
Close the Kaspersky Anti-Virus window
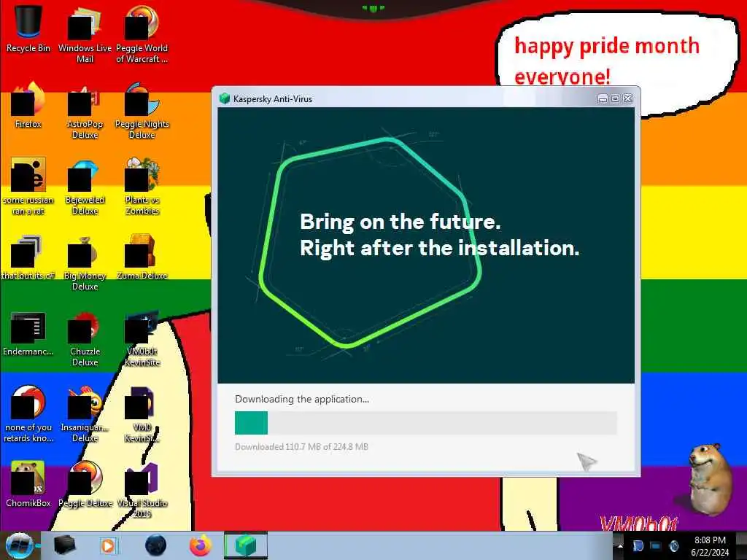pyautogui.click(x=628, y=98)
